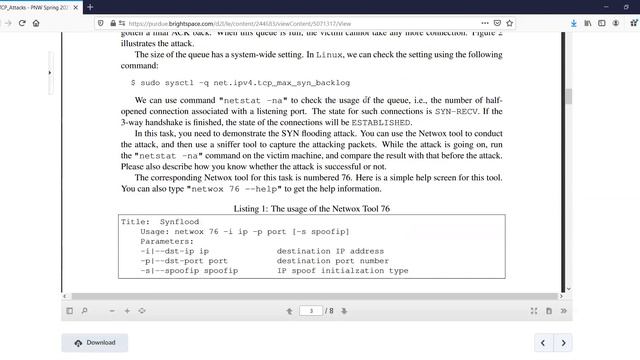The height and width of the screenshot is (360, 640).
Task: View site security lock information
Action: [113, 23]
